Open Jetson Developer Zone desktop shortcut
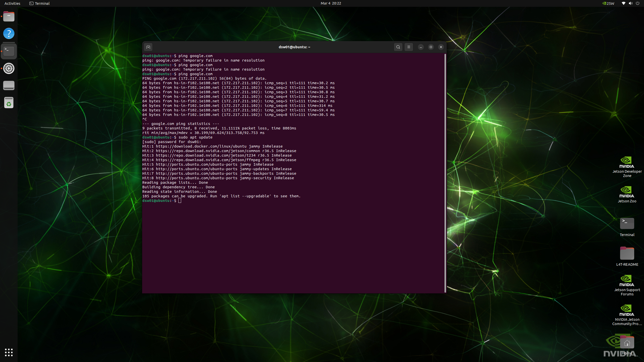Viewport: 644px width, 362px height. (x=627, y=163)
